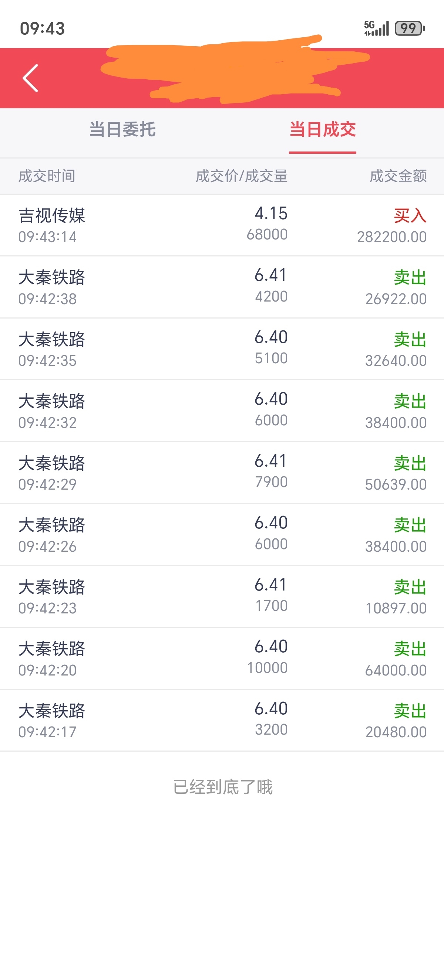The image size is (444, 980).
Task: Tap the 5G signal strength icon
Action: (x=376, y=28)
